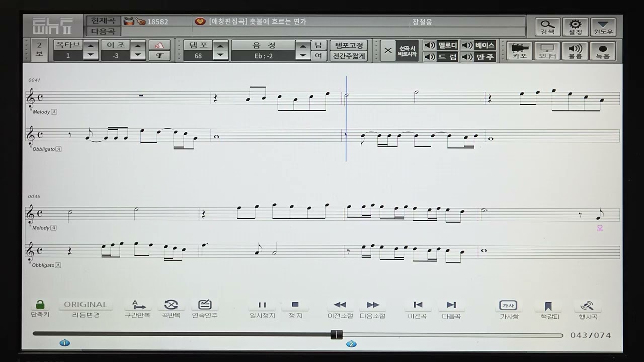Activate 구간반복 section repeat
Screen dimensions: 644x362
click(x=137, y=308)
